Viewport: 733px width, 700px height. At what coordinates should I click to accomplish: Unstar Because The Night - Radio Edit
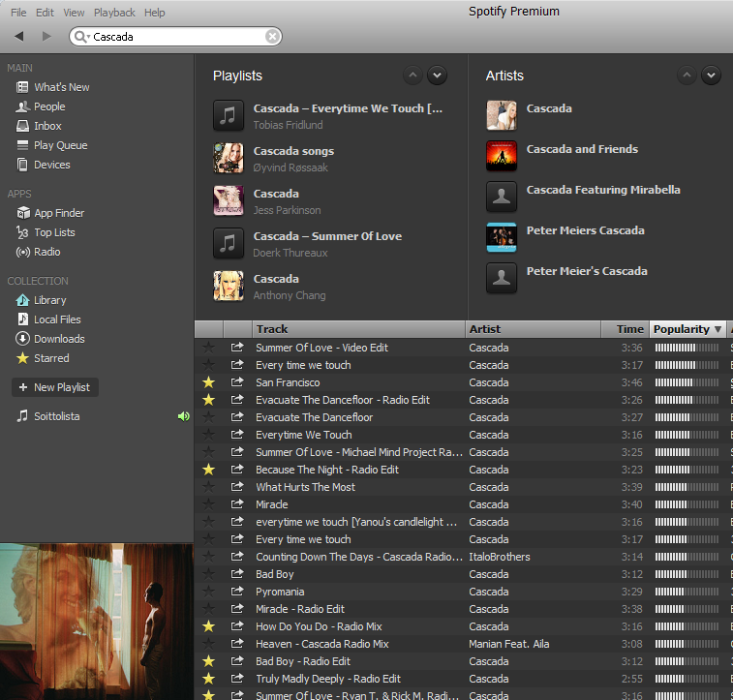208,470
